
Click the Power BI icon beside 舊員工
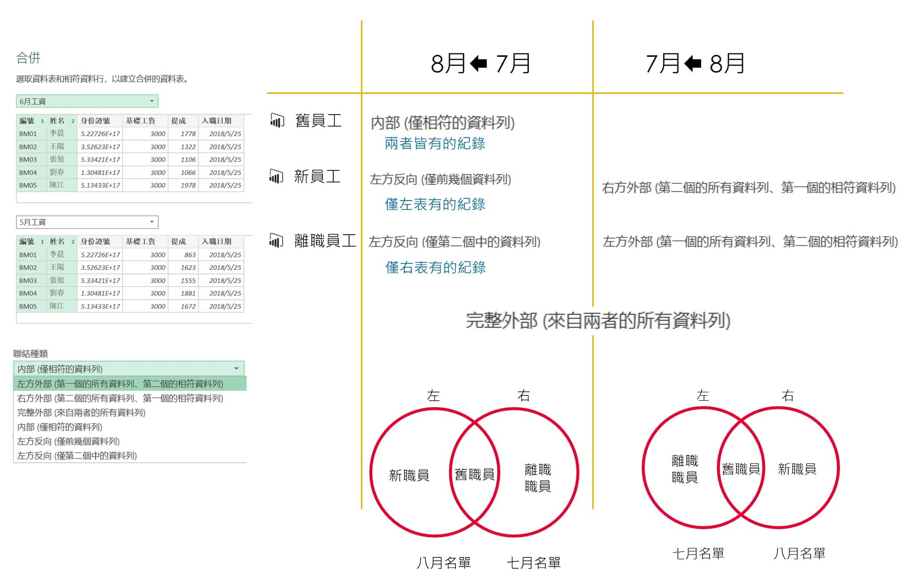(x=277, y=120)
